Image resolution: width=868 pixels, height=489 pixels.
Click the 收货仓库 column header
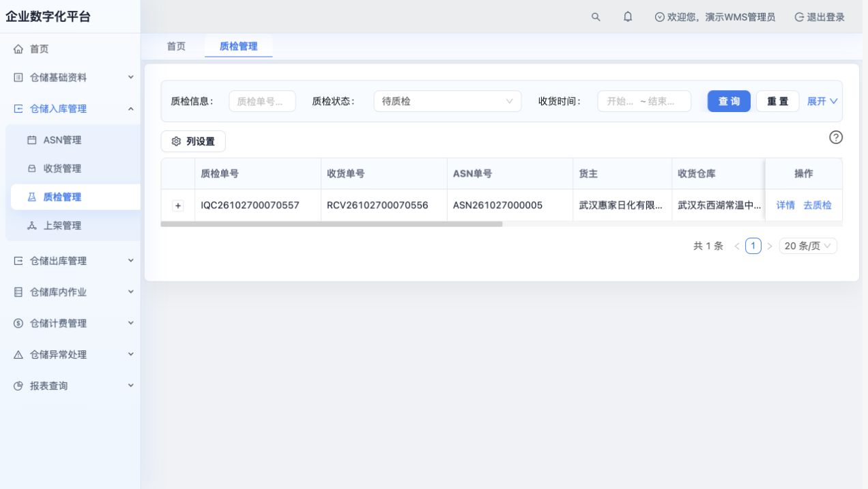pos(719,173)
